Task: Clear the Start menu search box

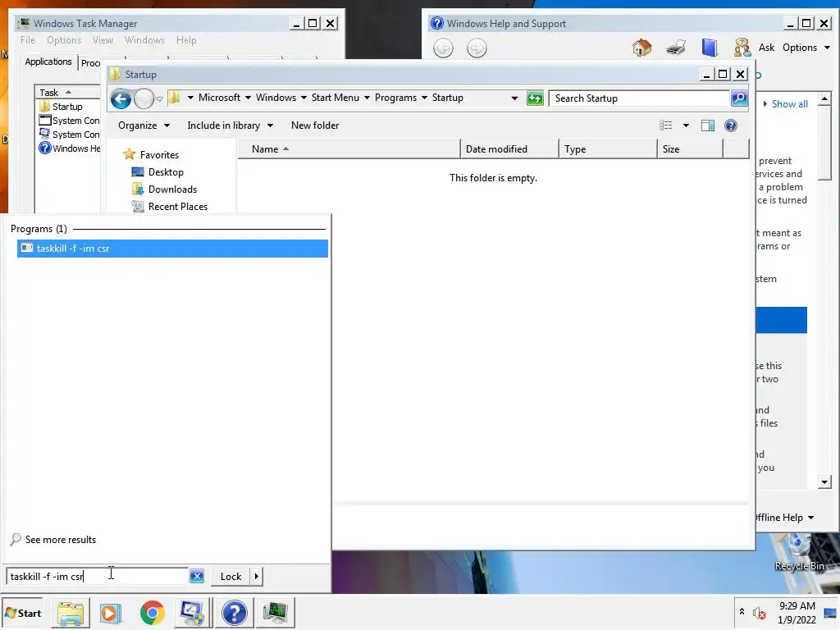Action: tap(197, 577)
